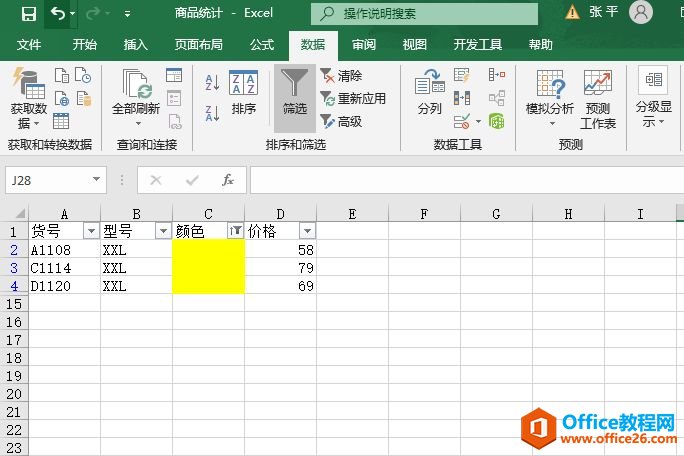Click the Consolidate icon

point(497,75)
